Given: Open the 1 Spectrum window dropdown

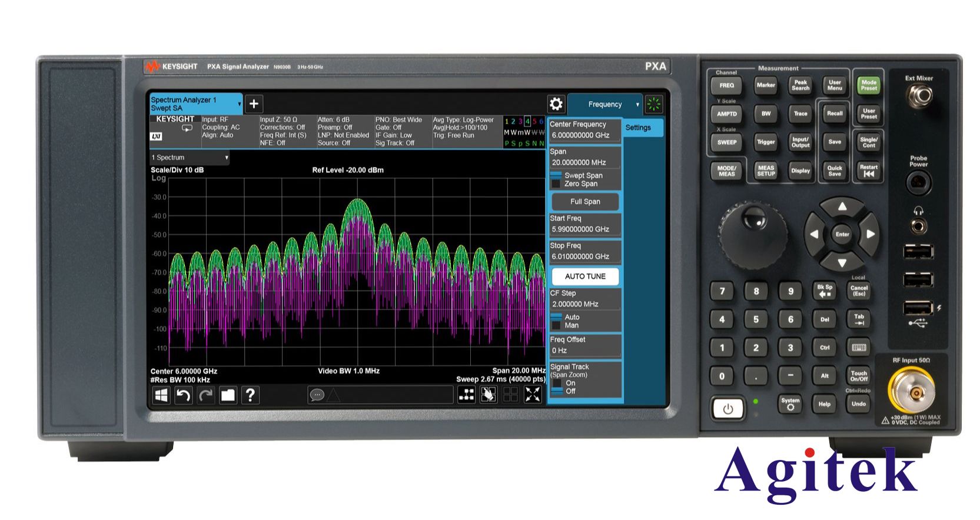Looking at the screenshot, I should [x=226, y=158].
